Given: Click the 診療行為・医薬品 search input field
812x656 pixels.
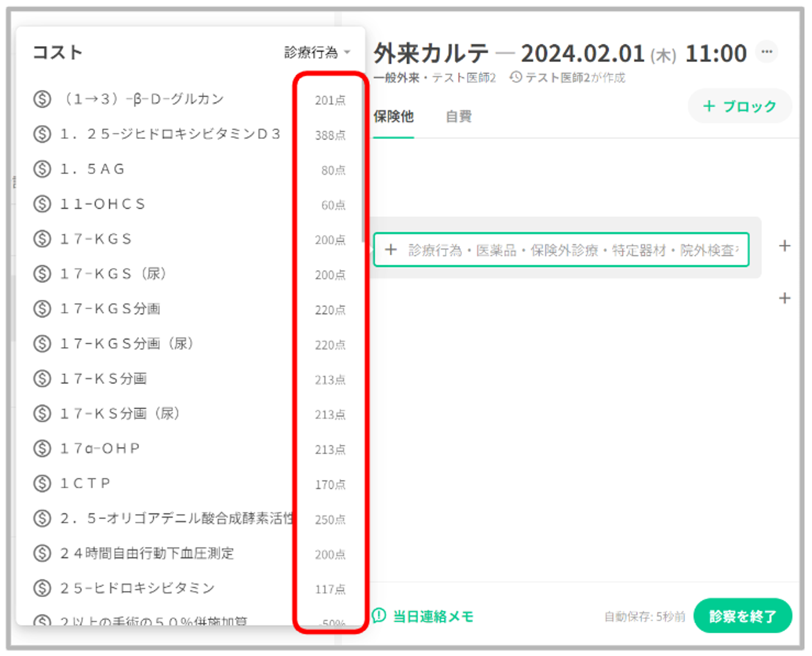Looking at the screenshot, I should tap(568, 250).
